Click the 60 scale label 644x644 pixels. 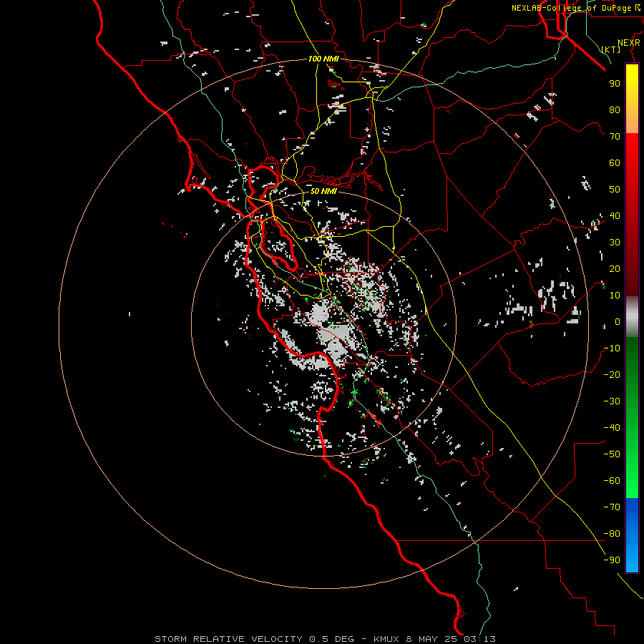pos(615,162)
